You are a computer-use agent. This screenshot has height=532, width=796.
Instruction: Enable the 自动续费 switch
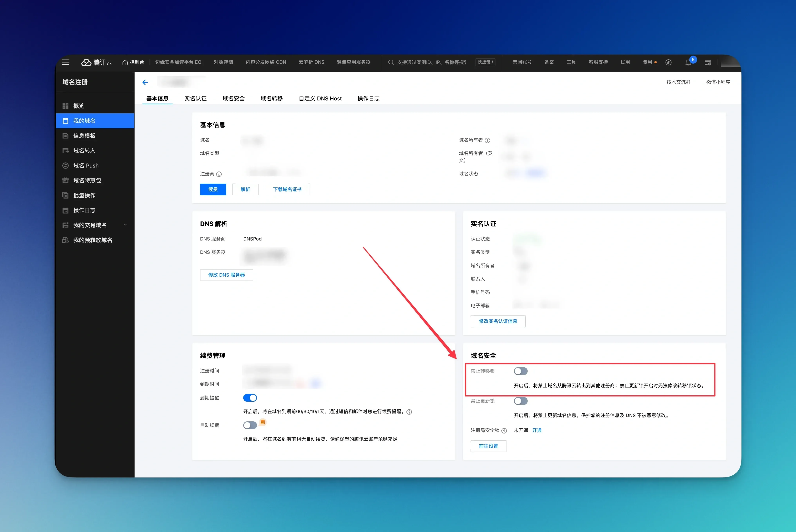[x=250, y=425]
